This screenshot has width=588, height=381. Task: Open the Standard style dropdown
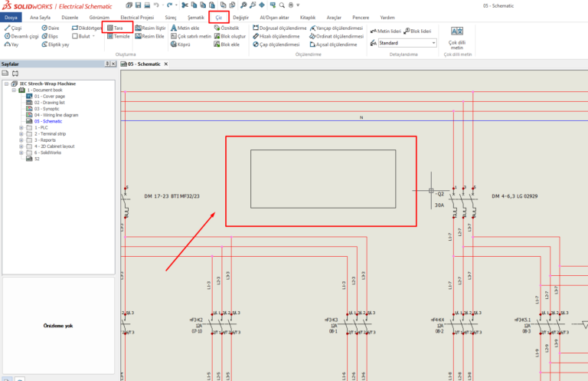(x=436, y=43)
